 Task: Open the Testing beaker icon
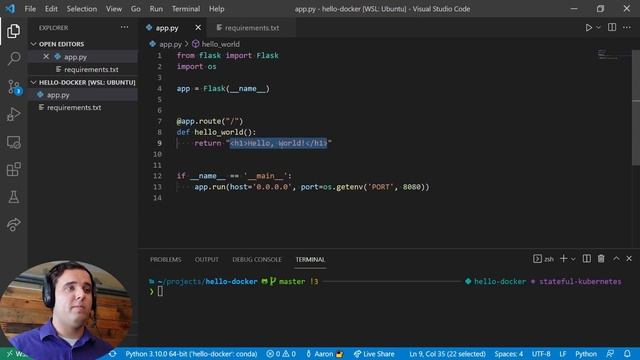coord(13,197)
